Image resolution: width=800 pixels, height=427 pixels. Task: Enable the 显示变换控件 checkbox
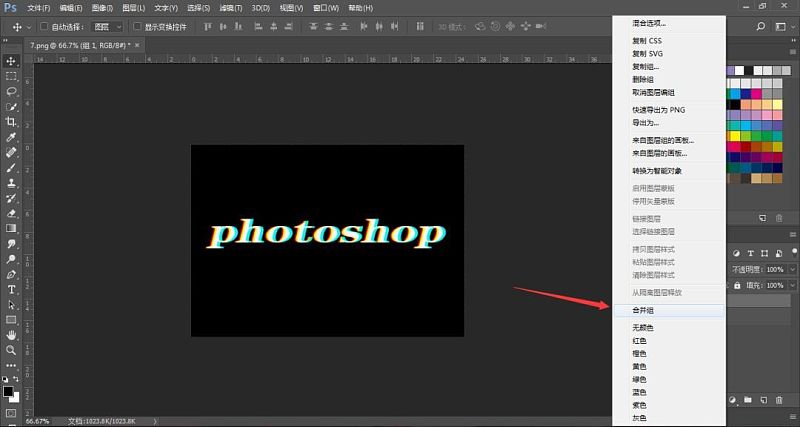tap(137, 26)
